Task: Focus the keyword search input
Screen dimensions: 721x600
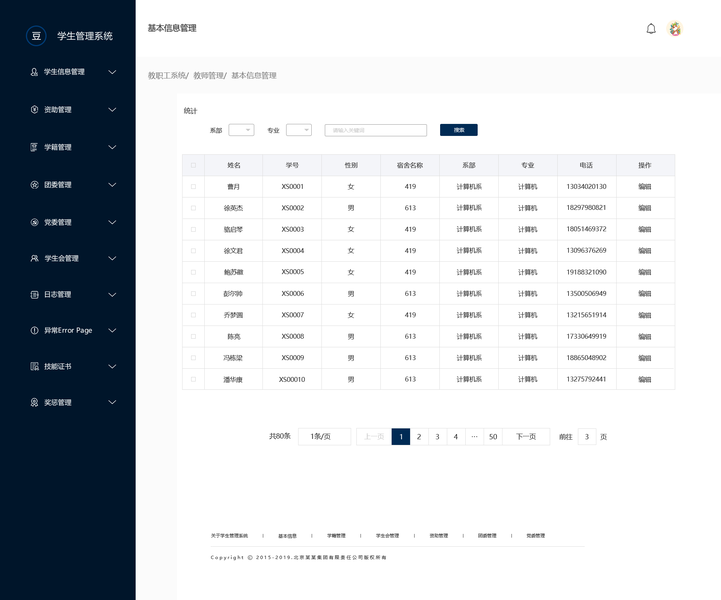Action: tap(376, 130)
